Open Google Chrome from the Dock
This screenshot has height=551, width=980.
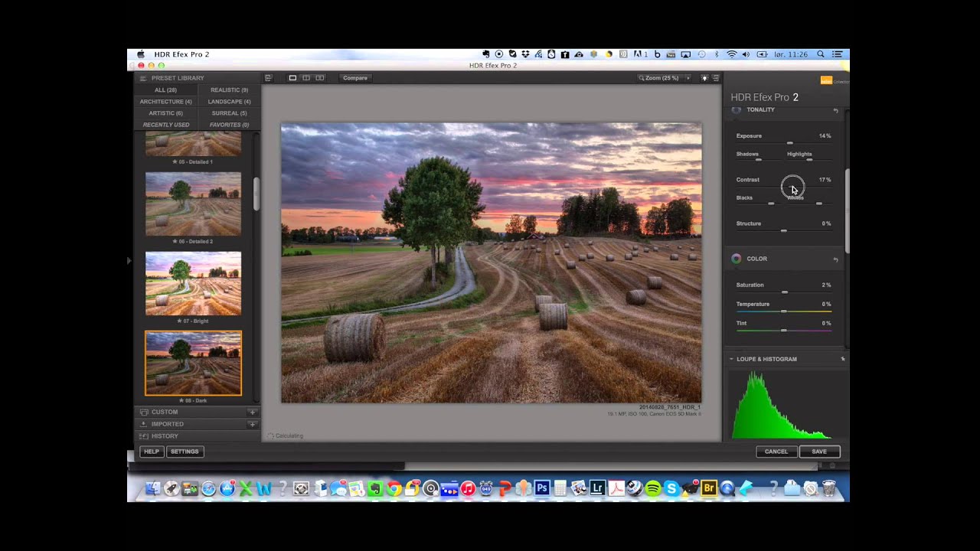click(x=394, y=487)
